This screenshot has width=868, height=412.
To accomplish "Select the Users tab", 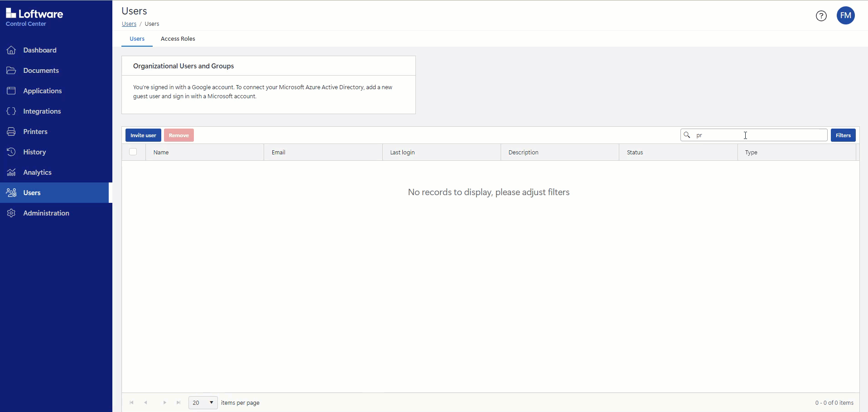I will click(136, 39).
